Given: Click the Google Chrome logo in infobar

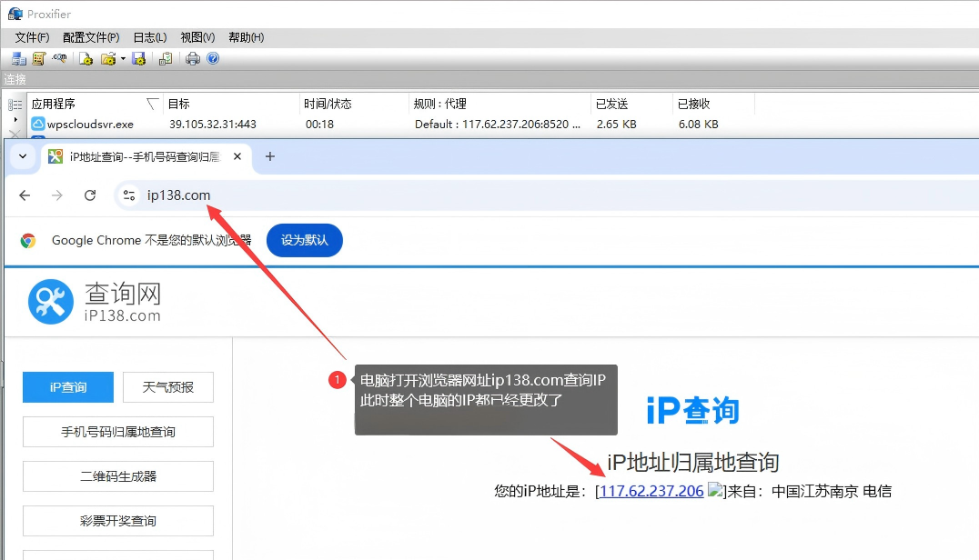Looking at the screenshot, I should (28, 240).
